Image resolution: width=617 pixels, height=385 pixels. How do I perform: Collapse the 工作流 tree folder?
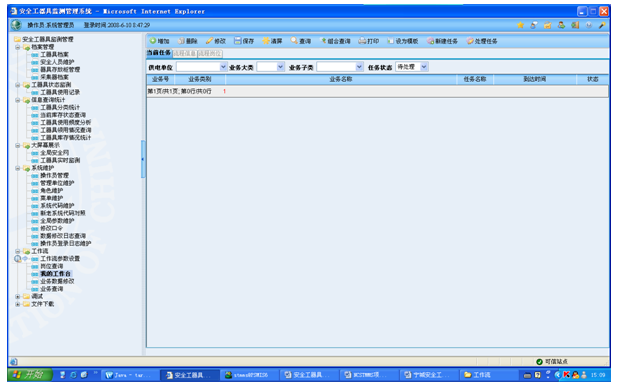click(17, 251)
